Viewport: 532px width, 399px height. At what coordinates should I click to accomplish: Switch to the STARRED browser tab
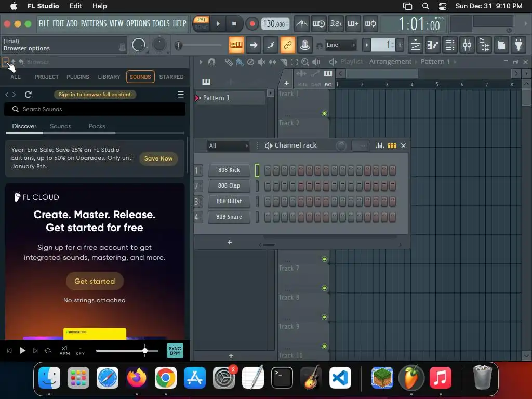(171, 77)
